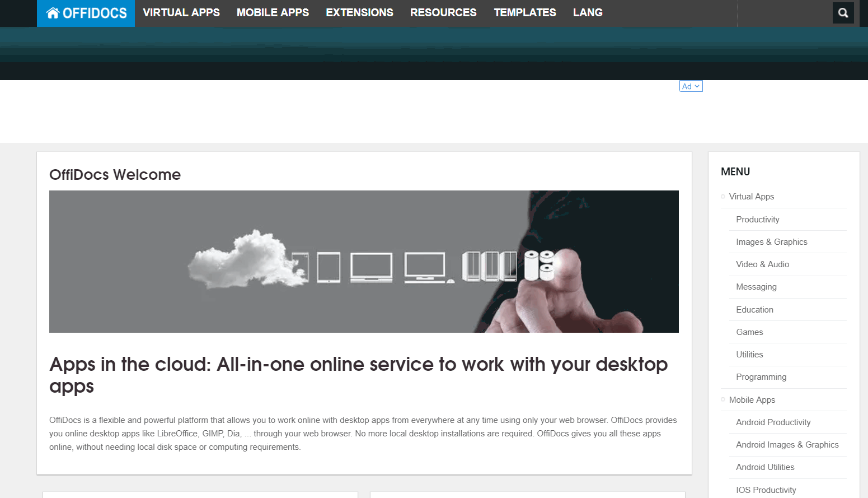
Task: Open Virtual Apps in sidebar menu
Action: (x=752, y=197)
